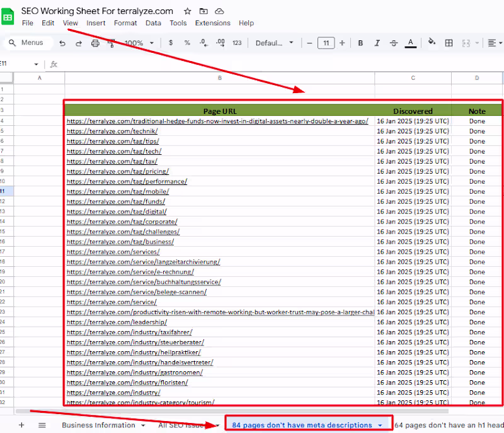
Task: Click the font size field
Action: pyautogui.click(x=326, y=43)
